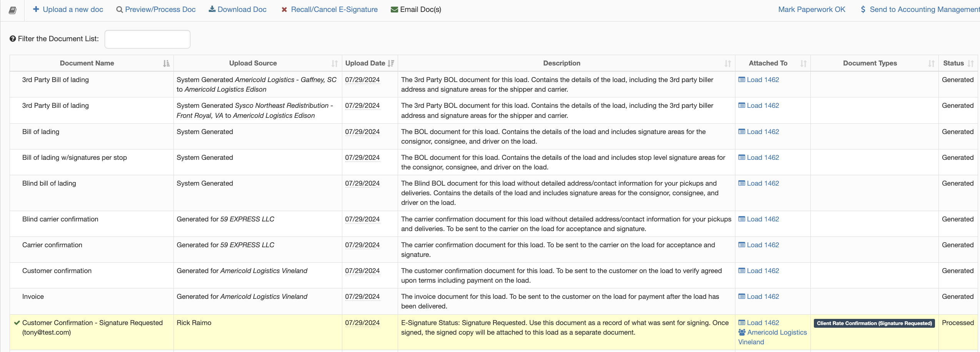Sort by Upload Date column
980x352 pixels.
(x=370, y=63)
